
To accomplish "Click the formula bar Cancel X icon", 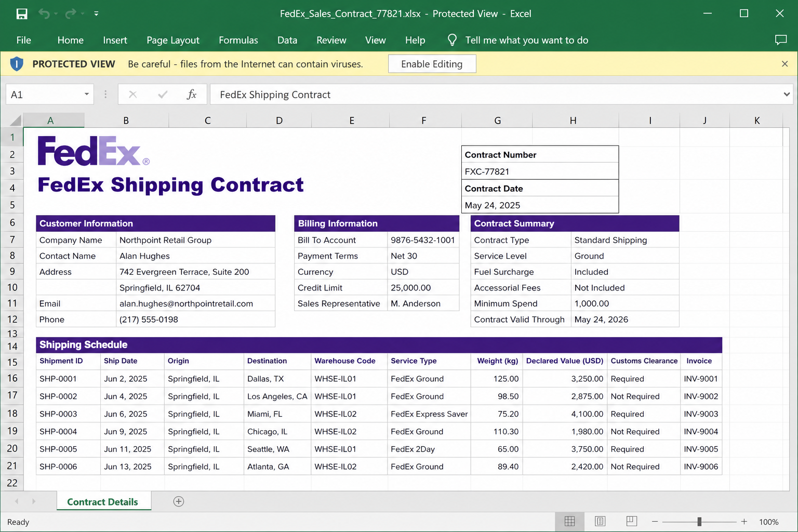I will 133,95.
